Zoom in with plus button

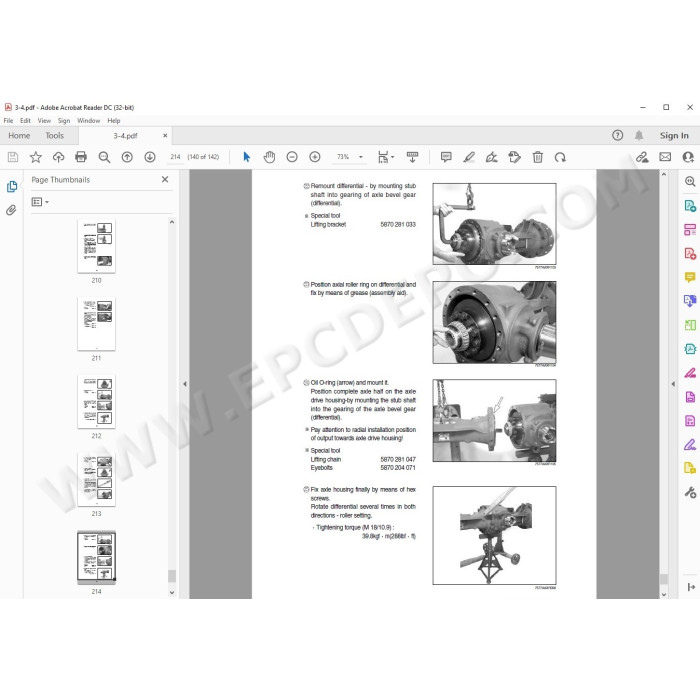pos(315,157)
